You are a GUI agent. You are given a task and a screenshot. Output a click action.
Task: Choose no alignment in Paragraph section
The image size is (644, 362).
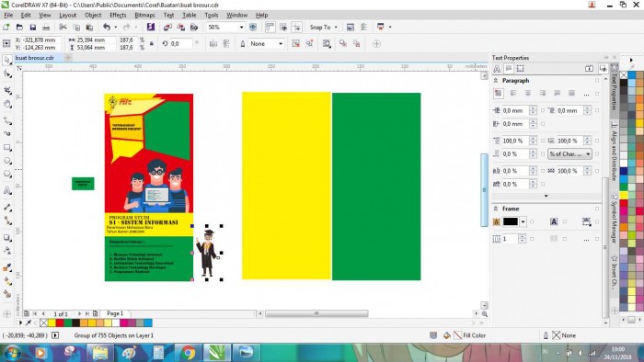(x=499, y=94)
